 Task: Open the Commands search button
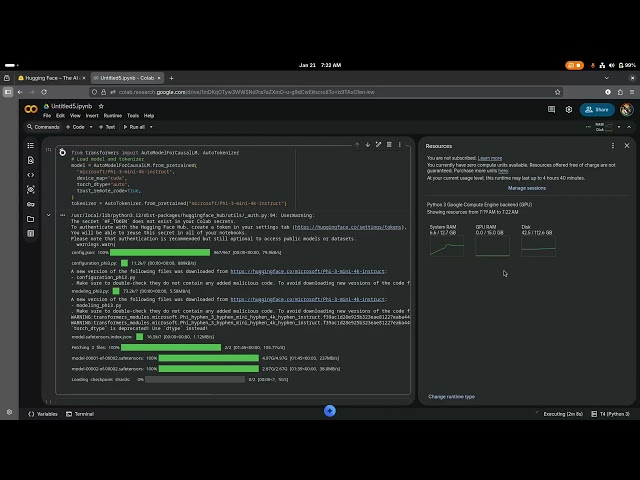(x=43, y=127)
